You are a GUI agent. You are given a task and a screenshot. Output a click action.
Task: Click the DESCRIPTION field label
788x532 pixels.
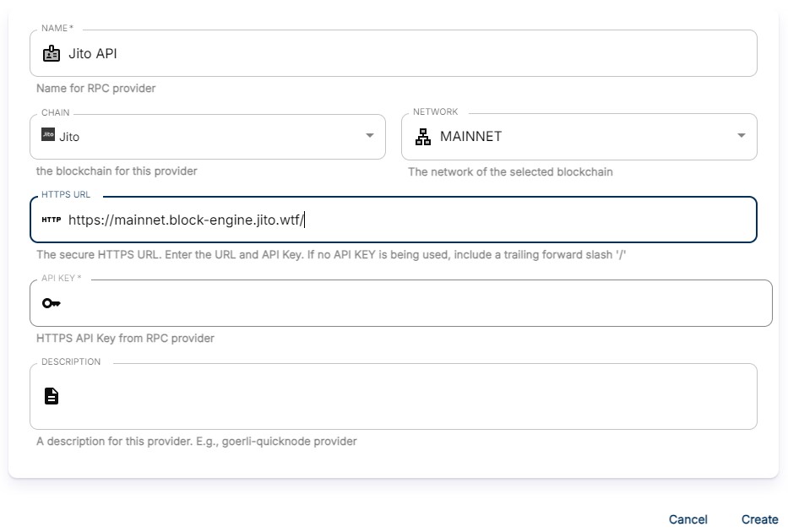pyautogui.click(x=71, y=361)
